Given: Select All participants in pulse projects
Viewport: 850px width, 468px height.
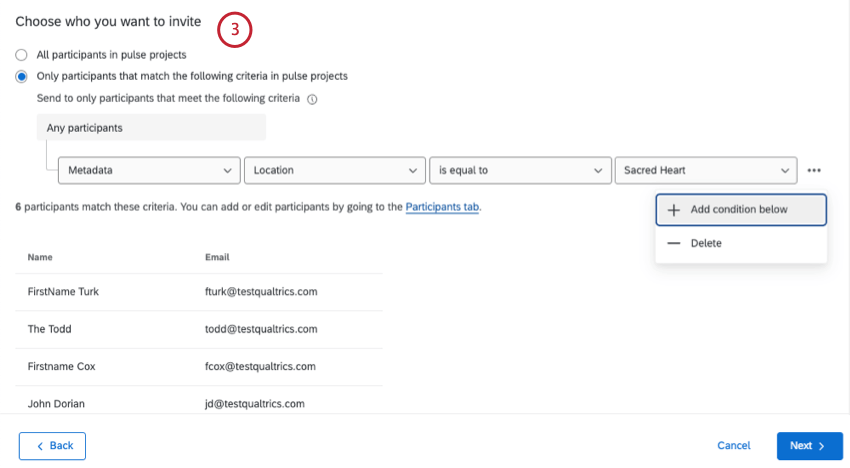Looking at the screenshot, I should click(21, 55).
